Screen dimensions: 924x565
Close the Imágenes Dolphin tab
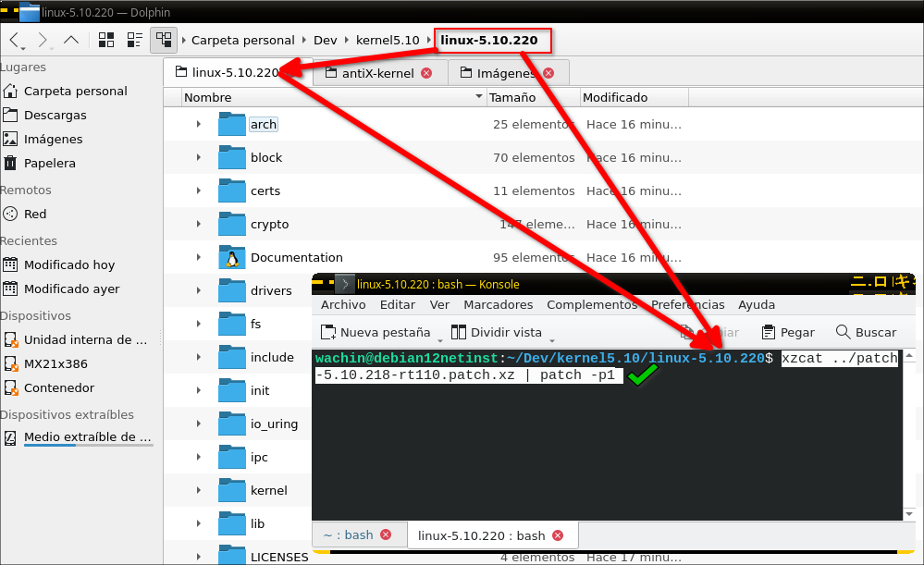548,73
